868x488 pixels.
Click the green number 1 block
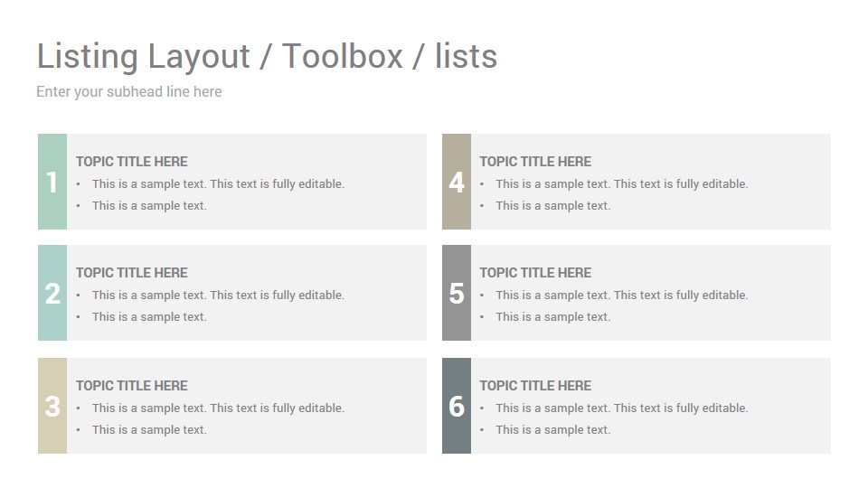(52, 182)
